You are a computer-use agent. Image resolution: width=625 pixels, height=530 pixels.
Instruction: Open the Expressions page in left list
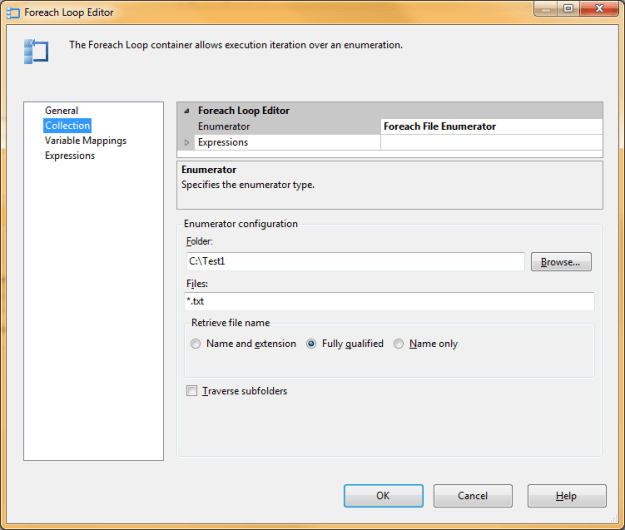(x=70, y=156)
